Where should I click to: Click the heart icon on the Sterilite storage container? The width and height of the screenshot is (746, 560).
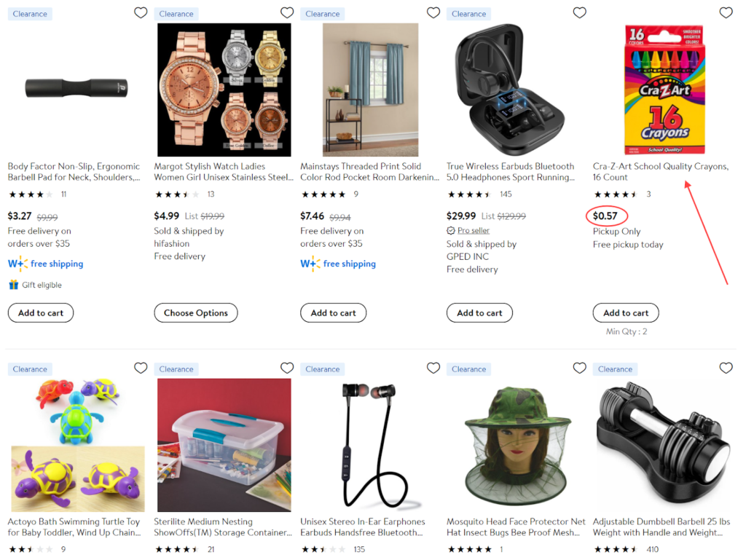tap(287, 368)
